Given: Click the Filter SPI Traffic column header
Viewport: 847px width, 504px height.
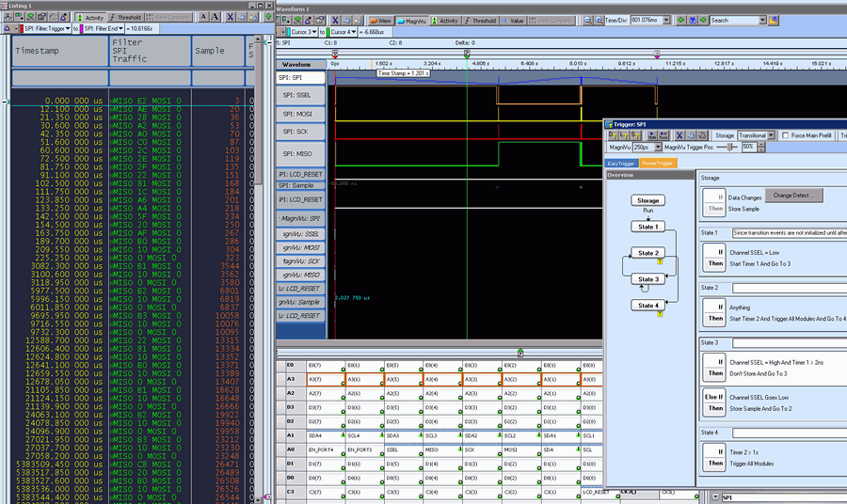Looking at the screenshot, I should coord(151,51).
